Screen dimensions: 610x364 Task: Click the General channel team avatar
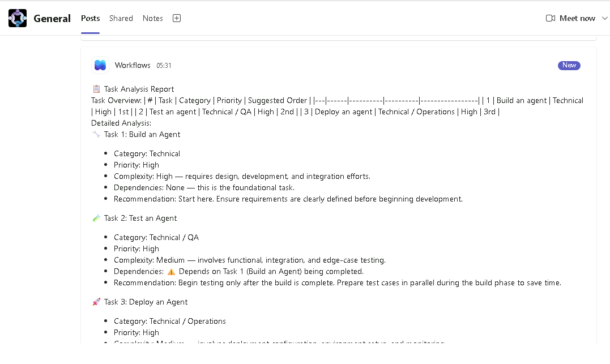tap(18, 18)
